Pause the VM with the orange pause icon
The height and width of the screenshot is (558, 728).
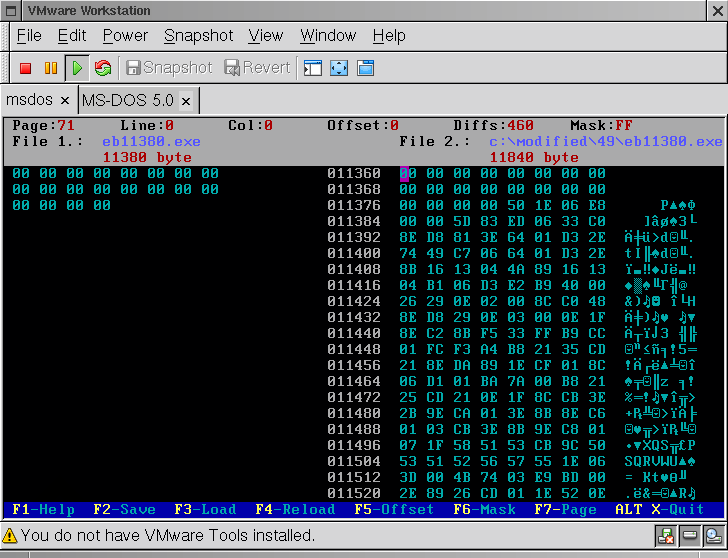51,68
